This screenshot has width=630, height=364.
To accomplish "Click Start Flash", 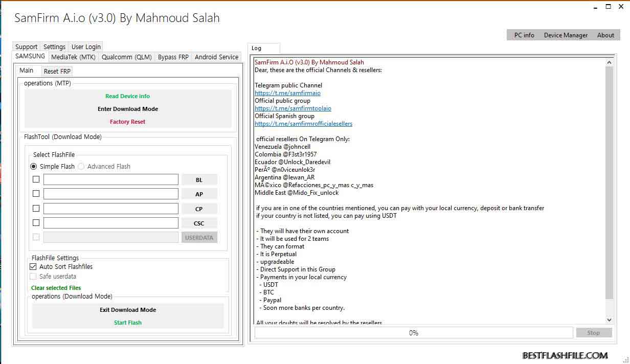I will point(128,323).
